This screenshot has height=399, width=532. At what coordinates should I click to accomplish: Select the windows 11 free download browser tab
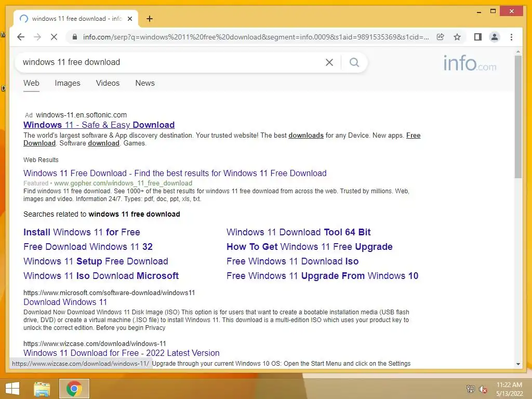(x=76, y=19)
